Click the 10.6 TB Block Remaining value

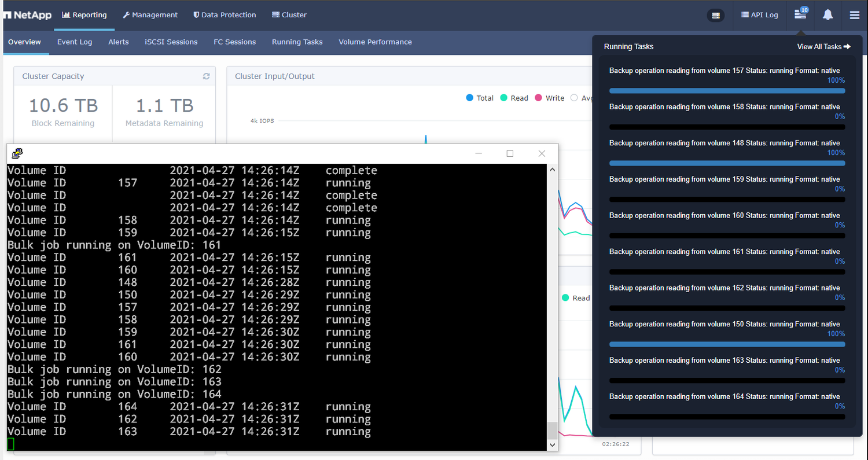point(63,105)
